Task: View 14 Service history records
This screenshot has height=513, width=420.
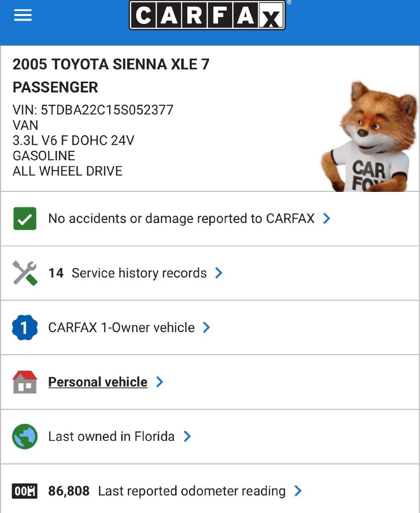Action: [x=128, y=273]
